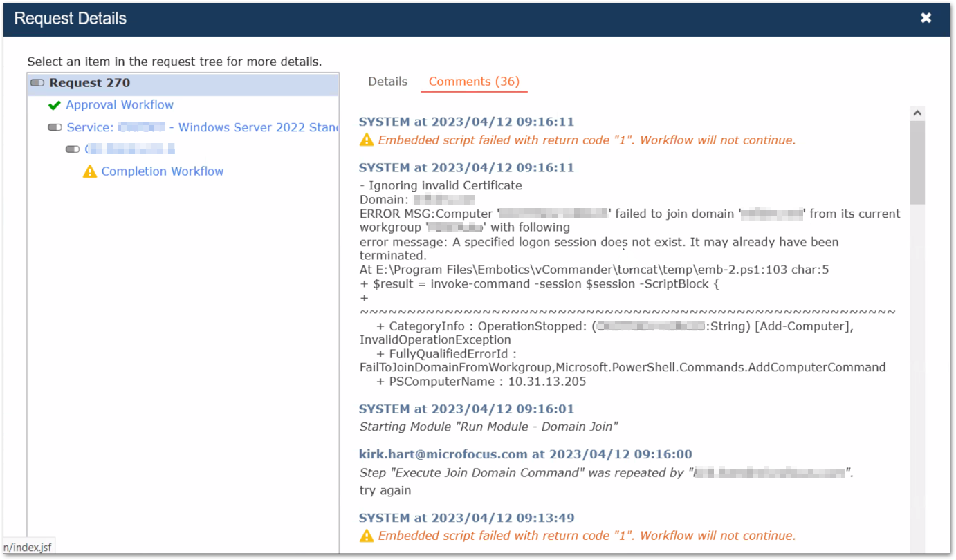Click the status pill icon beside Service entry
956x560 pixels.
pyautogui.click(x=55, y=128)
